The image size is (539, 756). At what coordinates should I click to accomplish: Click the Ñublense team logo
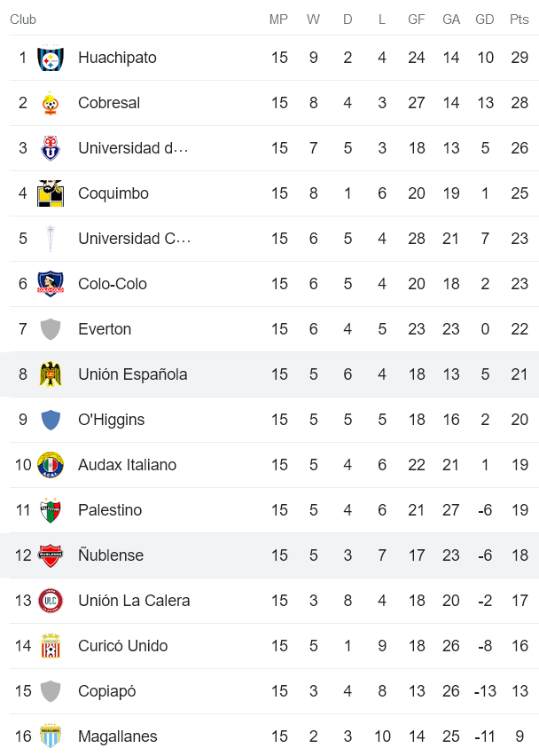tap(51, 555)
